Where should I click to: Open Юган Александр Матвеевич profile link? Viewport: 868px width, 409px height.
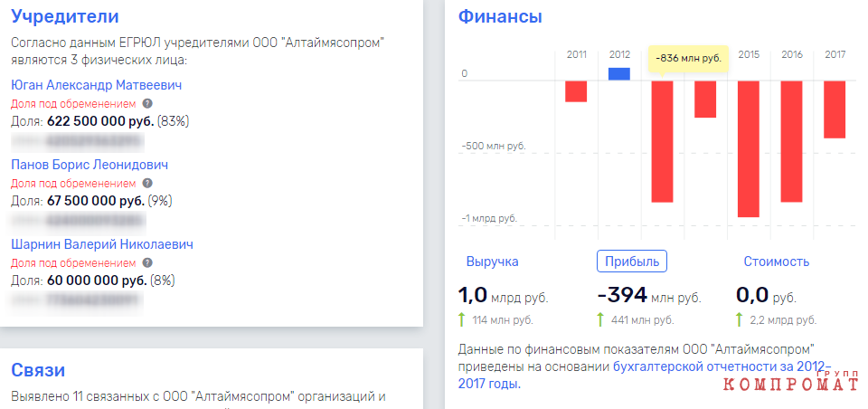(97, 85)
